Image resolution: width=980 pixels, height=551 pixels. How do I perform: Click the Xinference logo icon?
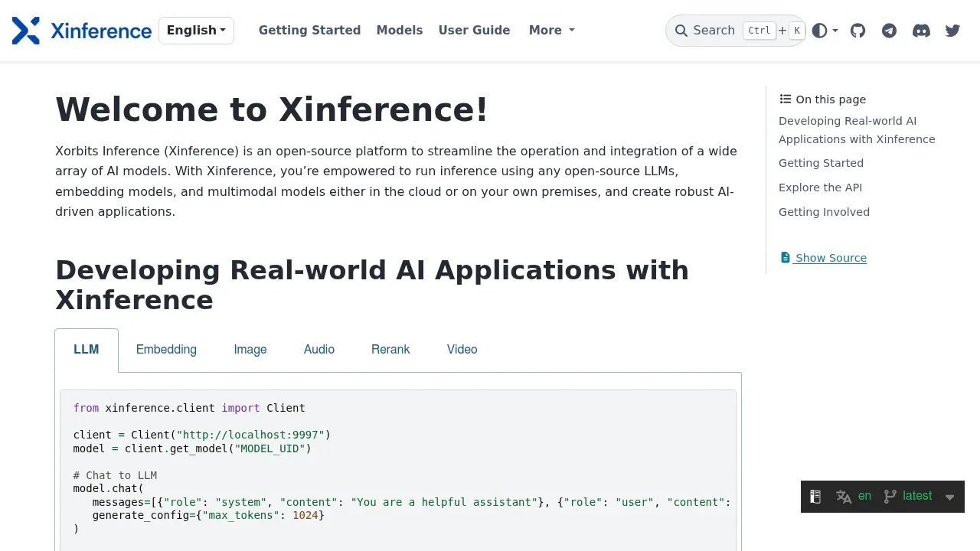(26, 31)
